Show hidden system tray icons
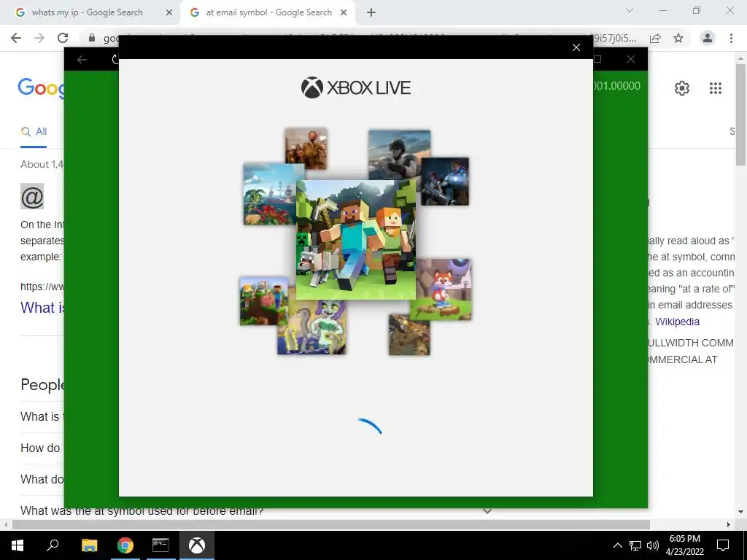Screen dimensions: 747x560 [617, 545]
